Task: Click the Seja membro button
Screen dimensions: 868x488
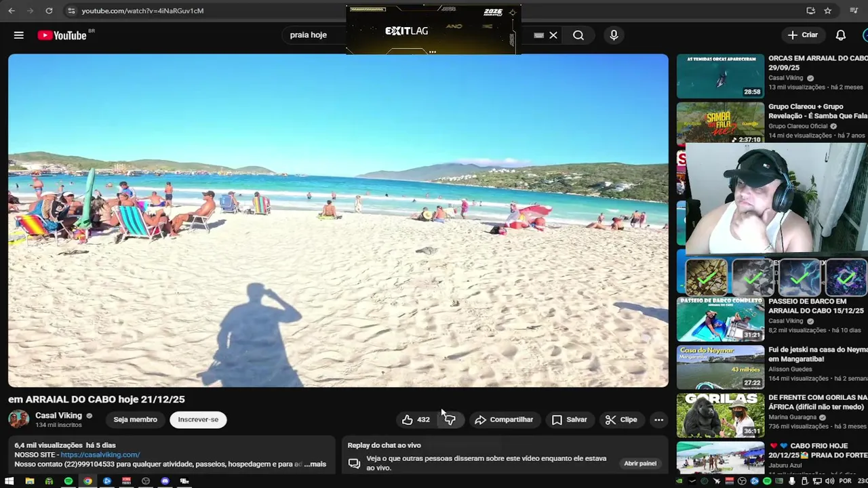Action: coord(135,420)
